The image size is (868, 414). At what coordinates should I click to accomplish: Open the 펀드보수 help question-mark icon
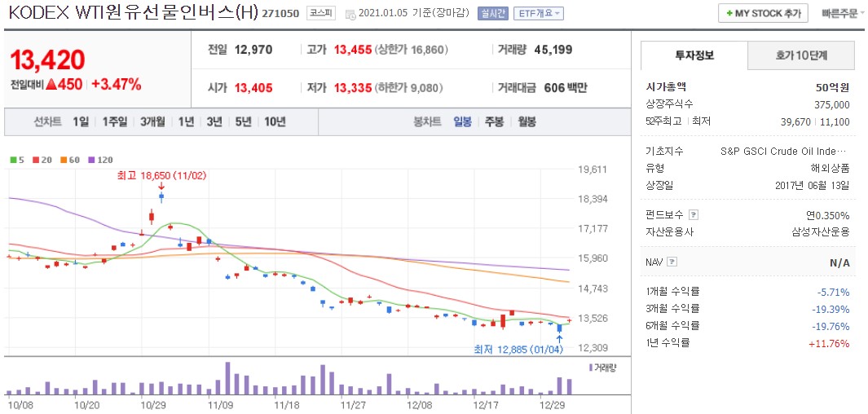(694, 215)
